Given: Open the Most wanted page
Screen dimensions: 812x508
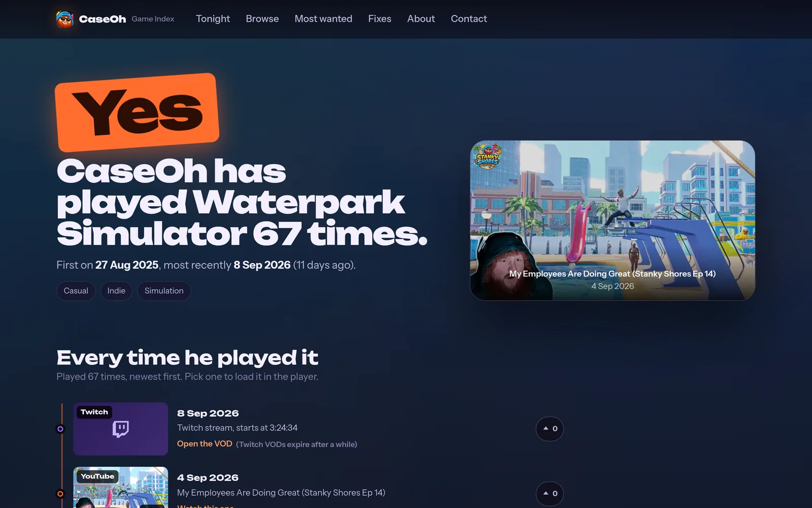Looking at the screenshot, I should 323,19.
